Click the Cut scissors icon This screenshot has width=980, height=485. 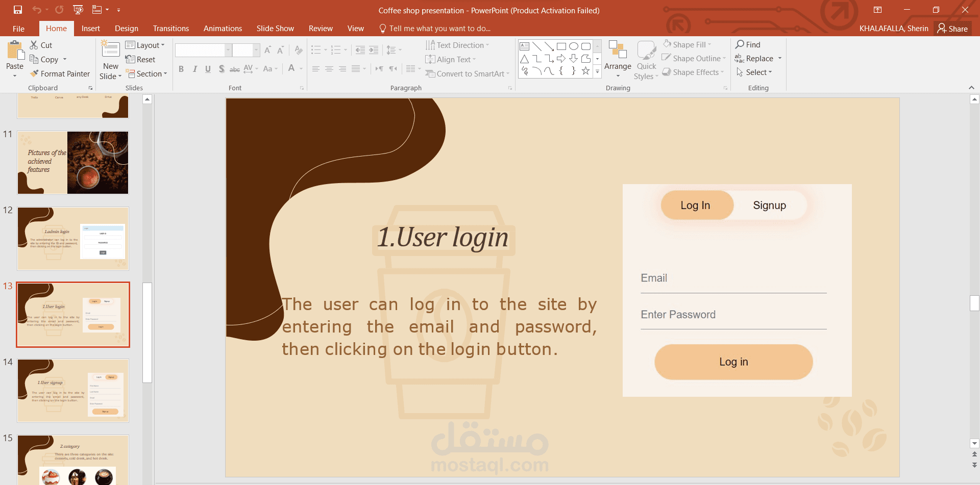(34, 45)
